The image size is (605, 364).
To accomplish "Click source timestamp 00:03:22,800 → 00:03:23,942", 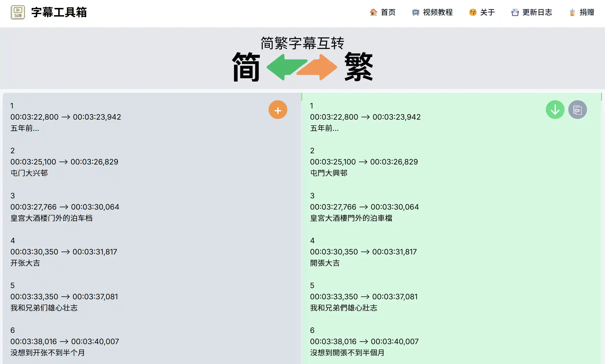I will [x=66, y=117].
